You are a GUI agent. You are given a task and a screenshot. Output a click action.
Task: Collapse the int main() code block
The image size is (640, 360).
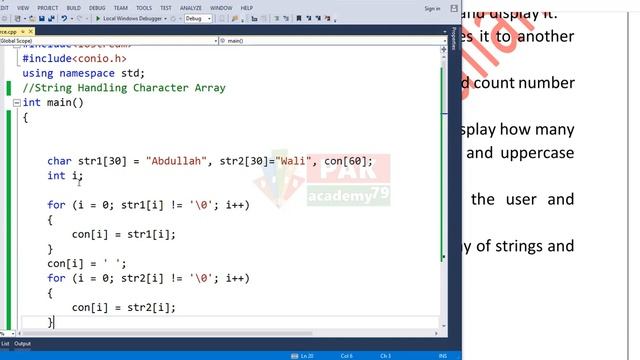pyautogui.click(x=17, y=103)
